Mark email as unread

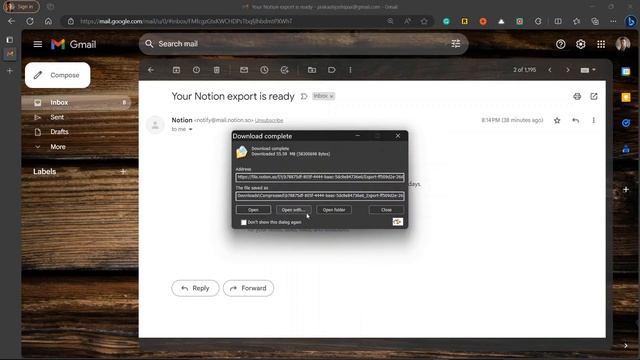click(x=244, y=70)
